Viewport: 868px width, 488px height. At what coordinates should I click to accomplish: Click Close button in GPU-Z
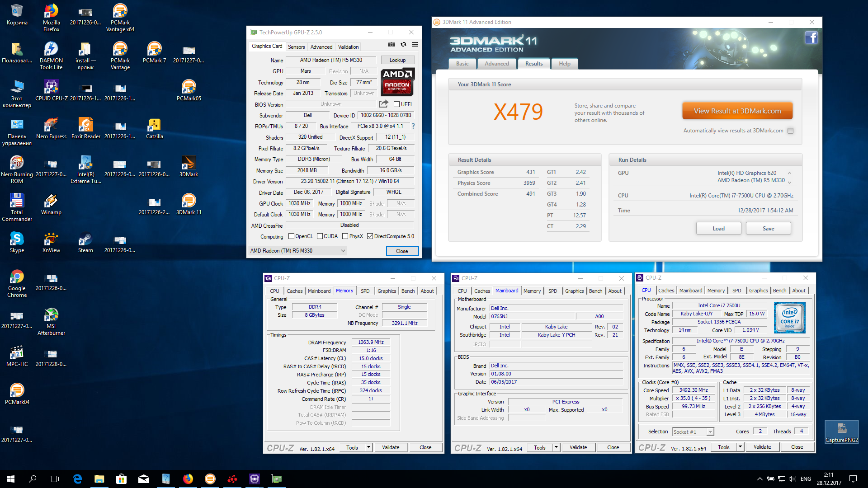click(x=402, y=251)
